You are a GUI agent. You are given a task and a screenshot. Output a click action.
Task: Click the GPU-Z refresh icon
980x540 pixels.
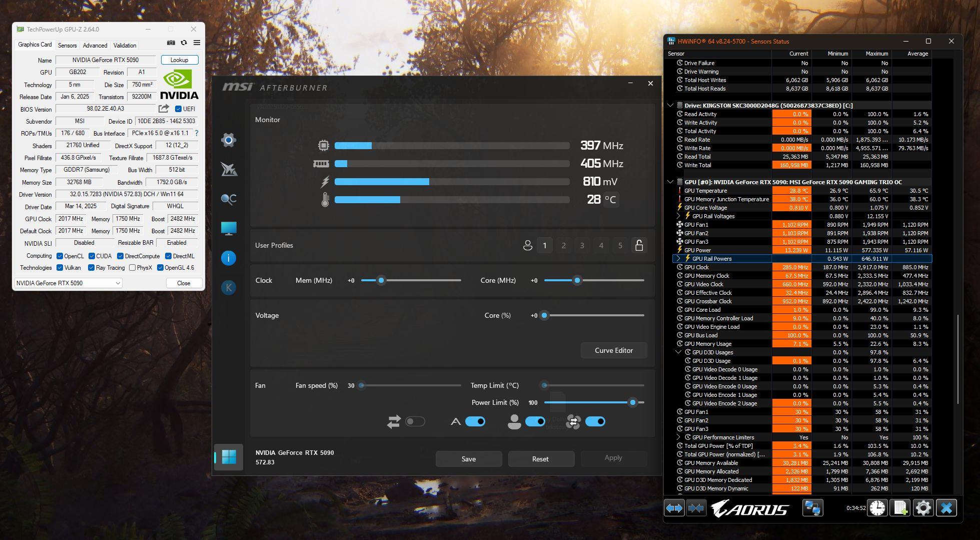click(184, 43)
